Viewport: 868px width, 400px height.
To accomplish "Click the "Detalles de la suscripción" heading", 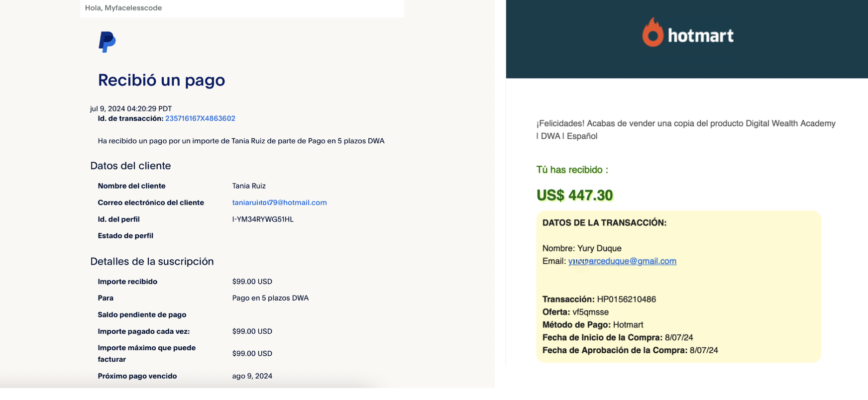I will pos(152,262).
